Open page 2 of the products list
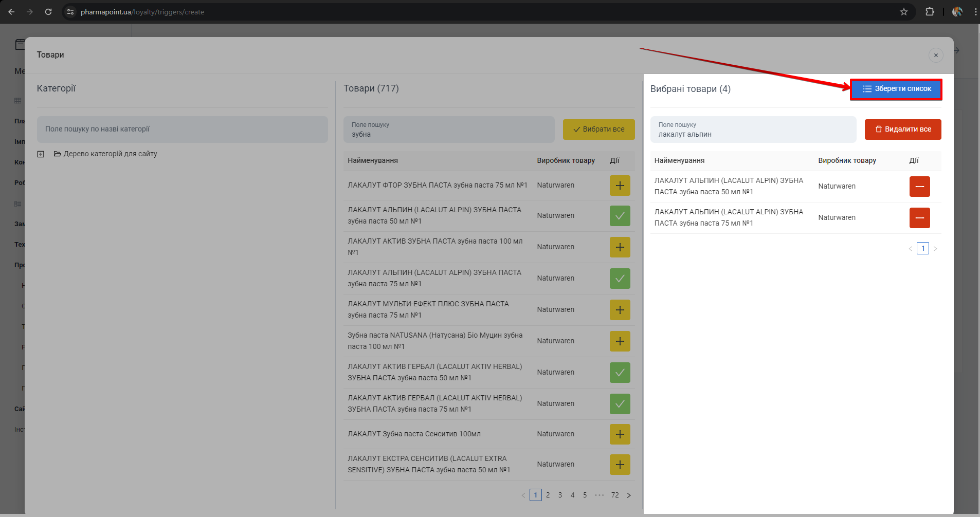This screenshot has height=517, width=980. pyautogui.click(x=548, y=495)
